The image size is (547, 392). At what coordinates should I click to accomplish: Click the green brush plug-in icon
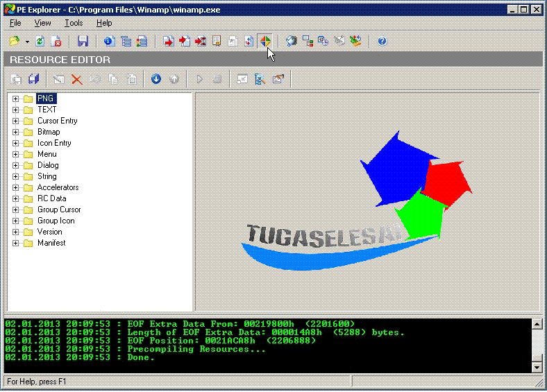click(x=355, y=41)
